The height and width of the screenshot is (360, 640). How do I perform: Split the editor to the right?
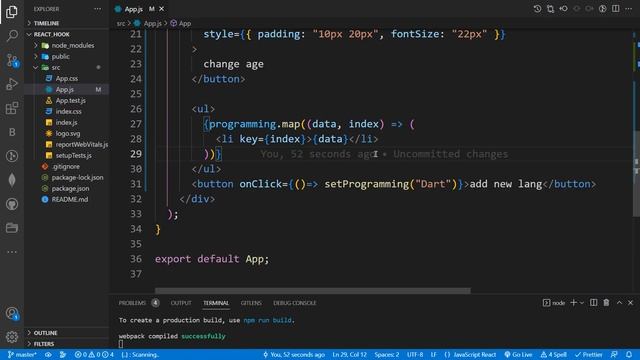pos(616,9)
